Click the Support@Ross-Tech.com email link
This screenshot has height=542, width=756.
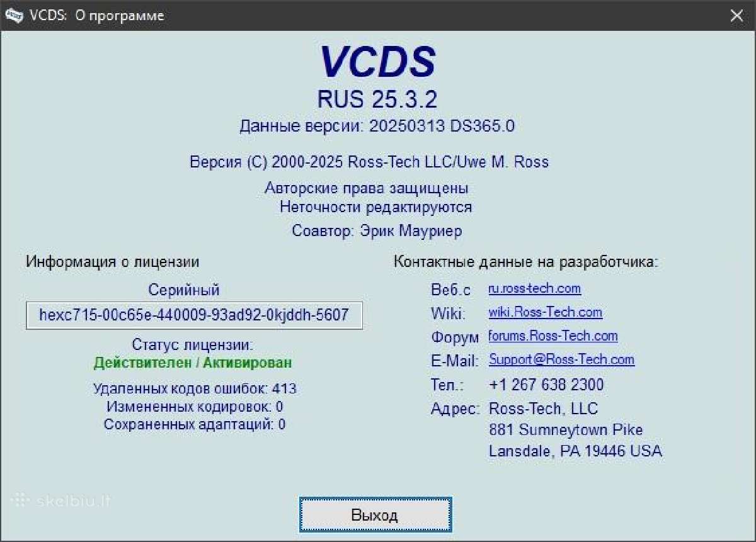561,359
